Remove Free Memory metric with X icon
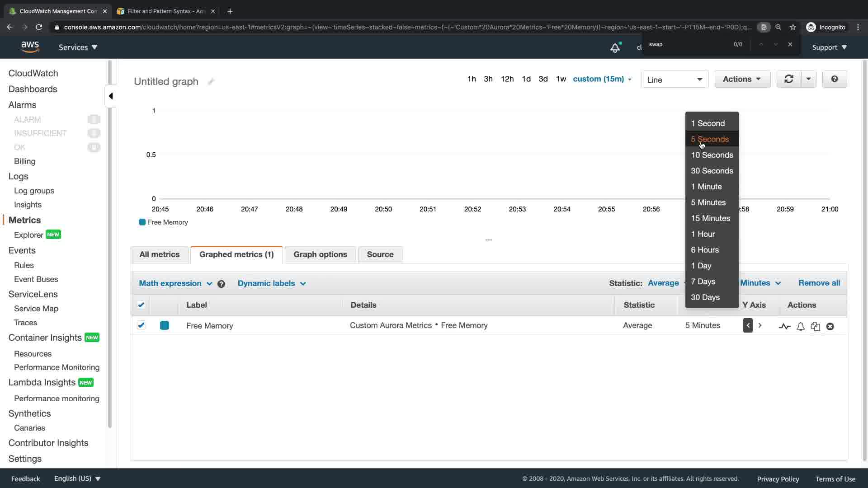The width and height of the screenshot is (868, 488). click(830, 326)
